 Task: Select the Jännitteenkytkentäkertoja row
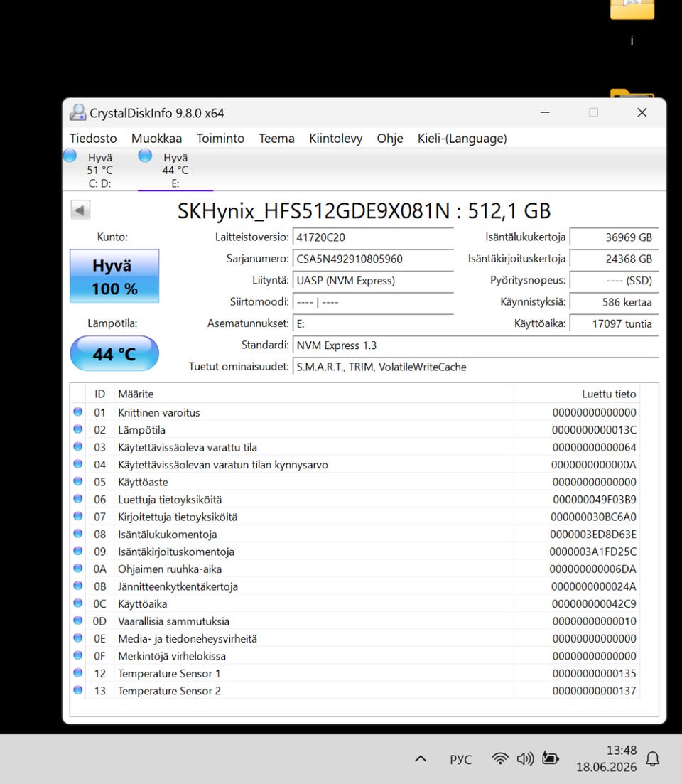pos(354,586)
